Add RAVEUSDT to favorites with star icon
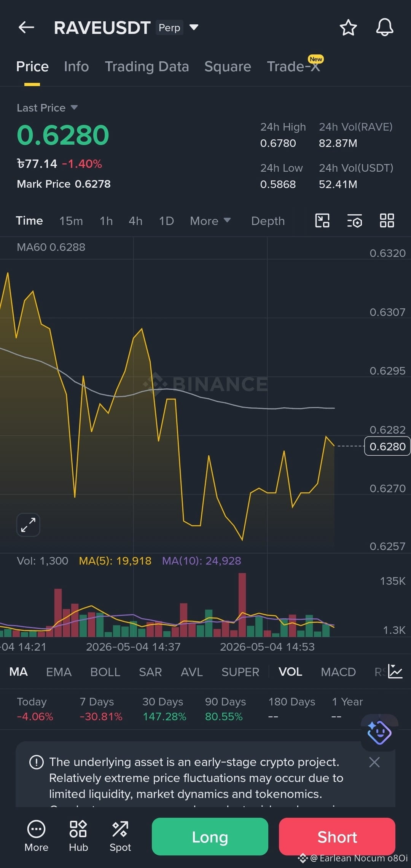This screenshot has height=868, width=411. (x=348, y=28)
